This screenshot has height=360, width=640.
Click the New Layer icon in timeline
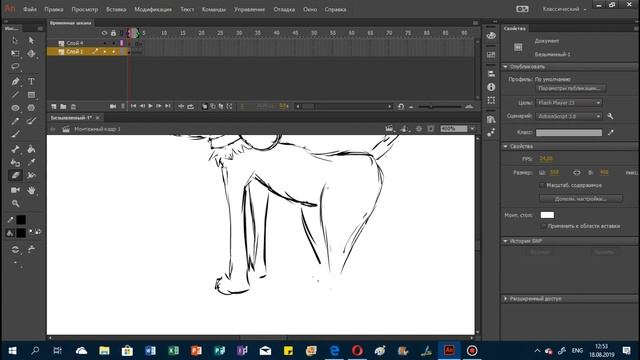coord(54,107)
